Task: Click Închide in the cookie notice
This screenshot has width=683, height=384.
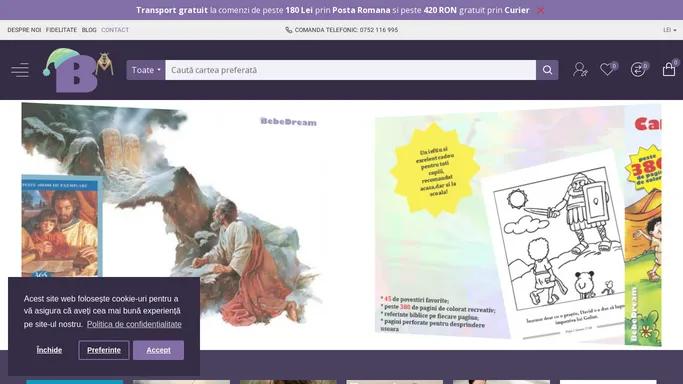Action: click(49, 350)
